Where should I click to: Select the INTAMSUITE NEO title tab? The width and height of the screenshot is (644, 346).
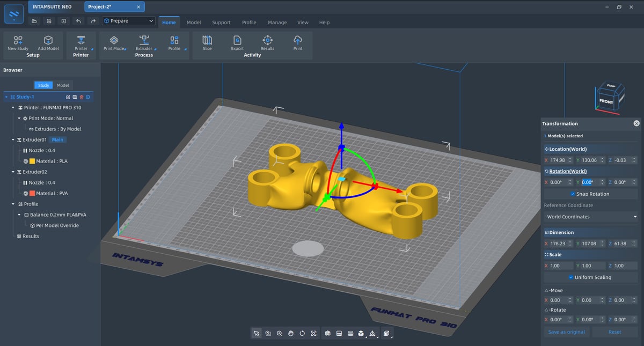pyautogui.click(x=53, y=7)
